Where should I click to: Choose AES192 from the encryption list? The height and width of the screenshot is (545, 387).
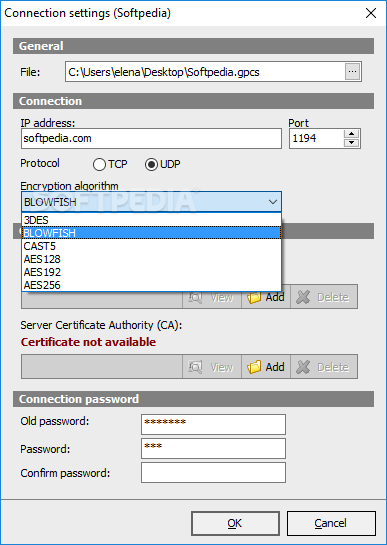coord(151,272)
